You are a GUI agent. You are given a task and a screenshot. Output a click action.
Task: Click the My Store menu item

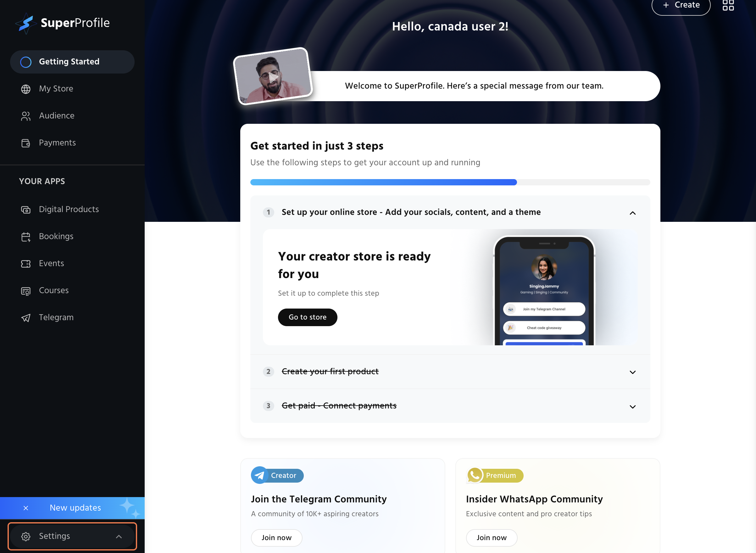point(56,89)
